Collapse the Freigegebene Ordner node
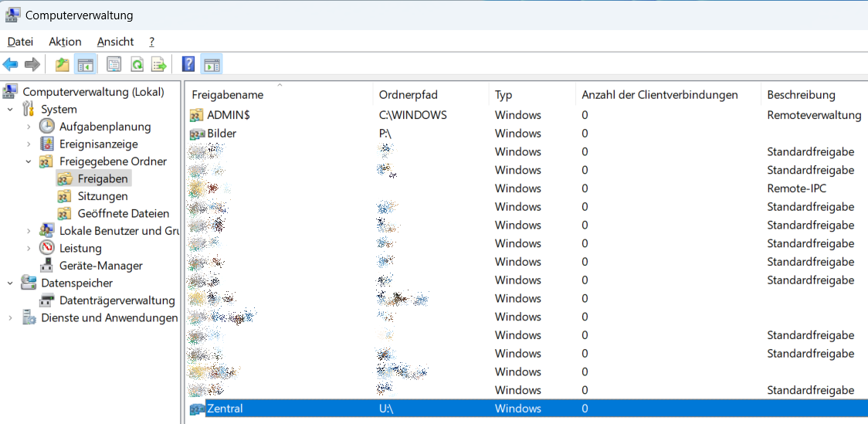 click(x=29, y=161)
